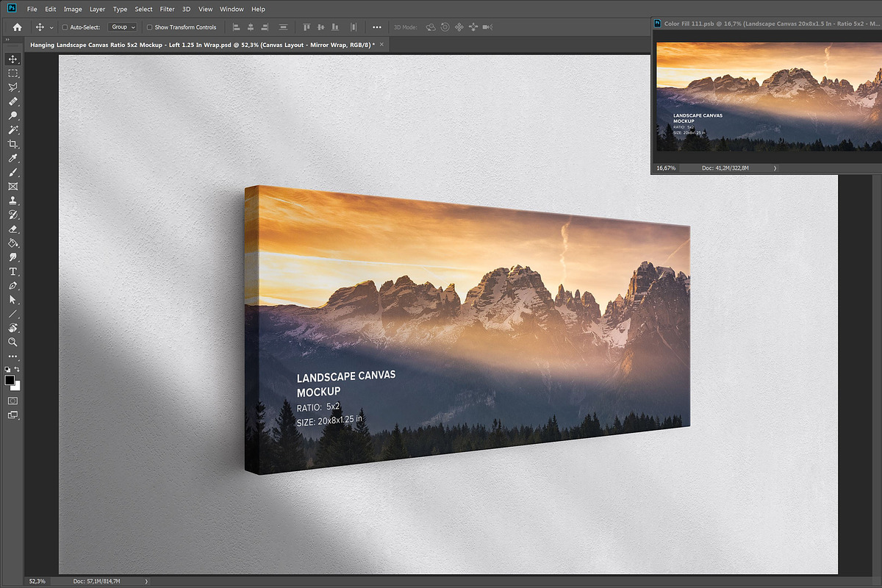
Task: Click the Photoshop logo in the menu bar
Action: [x=12, y=9]
